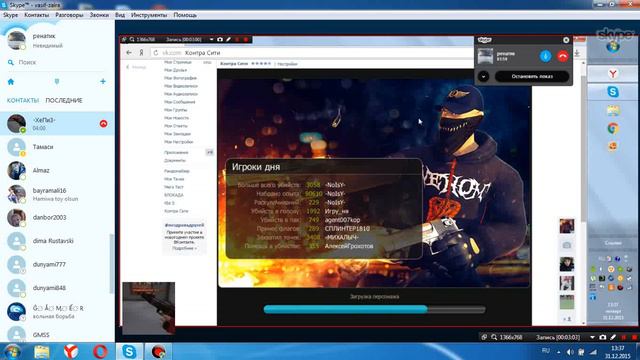Open the recorder dropdown in bottom bar
The image size is (640, 360).
592,337
